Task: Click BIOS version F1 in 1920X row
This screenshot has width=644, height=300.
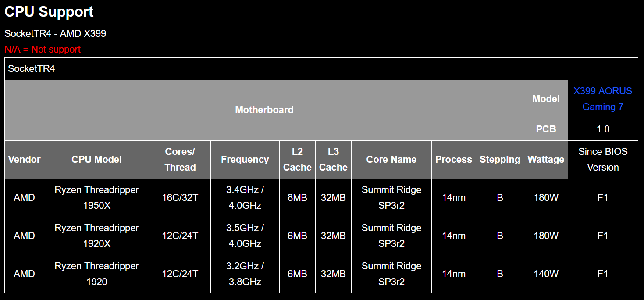Action: pos(603,236)
